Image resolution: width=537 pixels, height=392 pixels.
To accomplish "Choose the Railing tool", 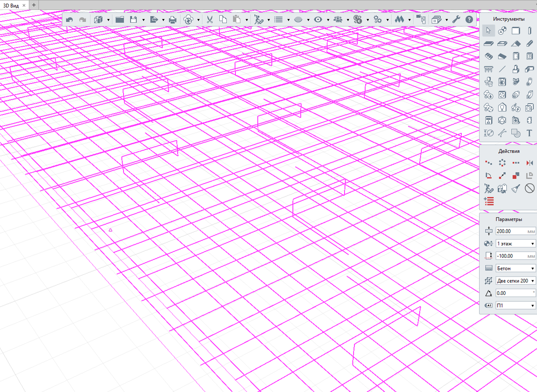I will coord(488,69).
